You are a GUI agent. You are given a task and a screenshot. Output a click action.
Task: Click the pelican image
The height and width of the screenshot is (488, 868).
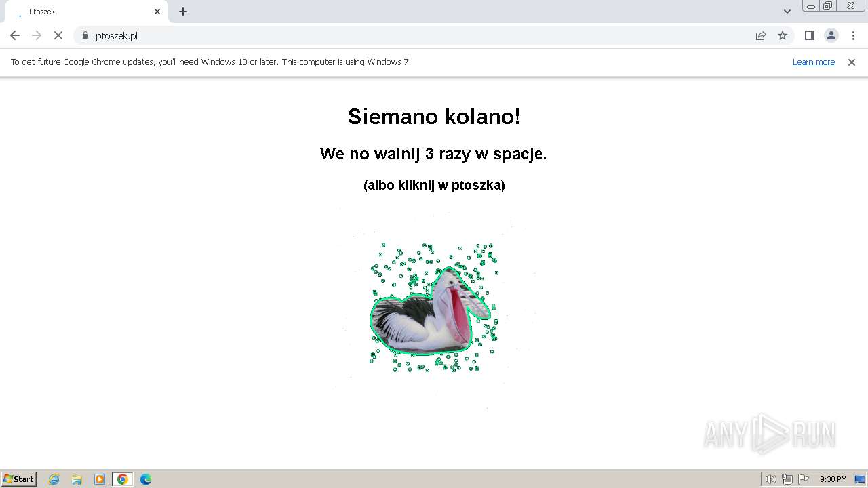434,308
